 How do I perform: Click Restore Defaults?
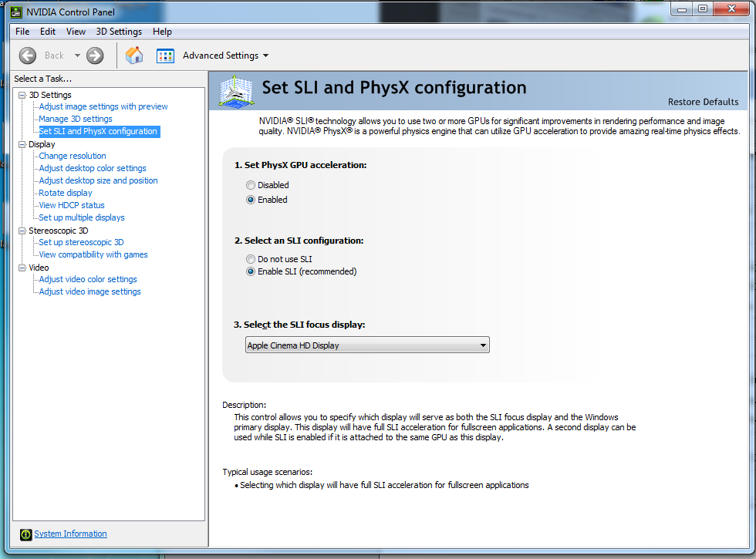pos(703,102)
